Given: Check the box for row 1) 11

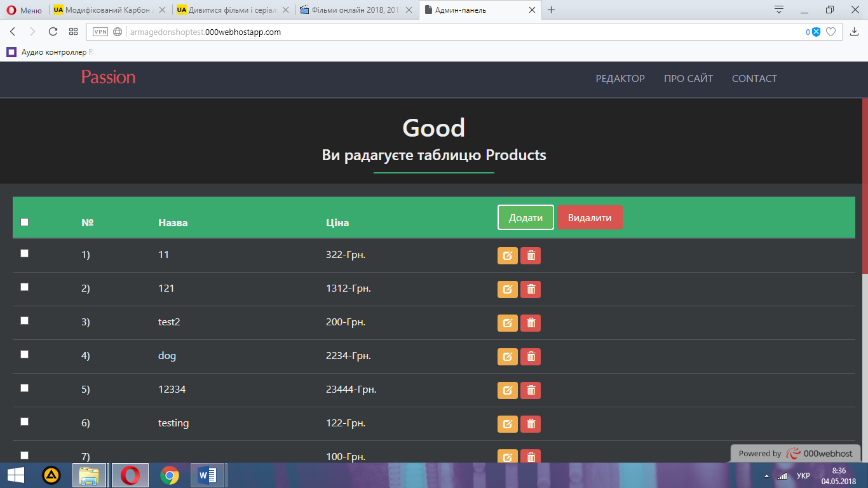Looking at the screenshot, I should (25, 253).
